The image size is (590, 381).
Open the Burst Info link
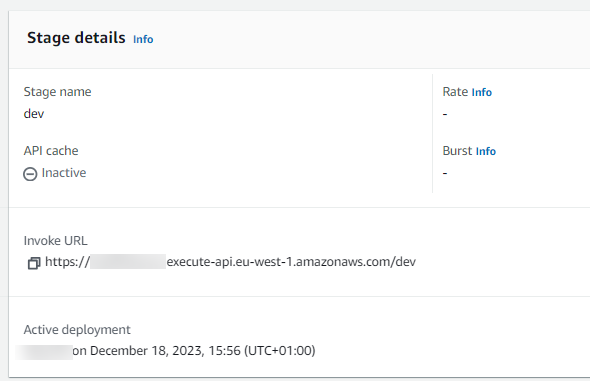pyautogui.click(x=486, y=151)
